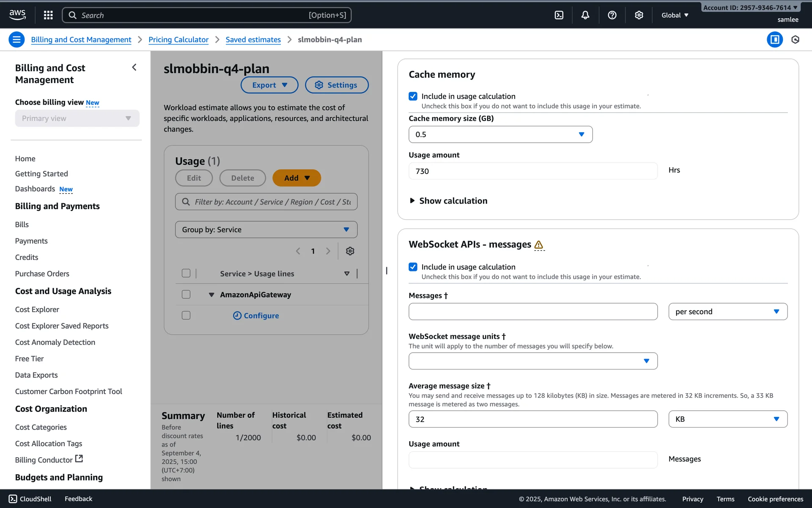Click the top bar settings gear
Screen dimensions: 812x508
point(639,15)
